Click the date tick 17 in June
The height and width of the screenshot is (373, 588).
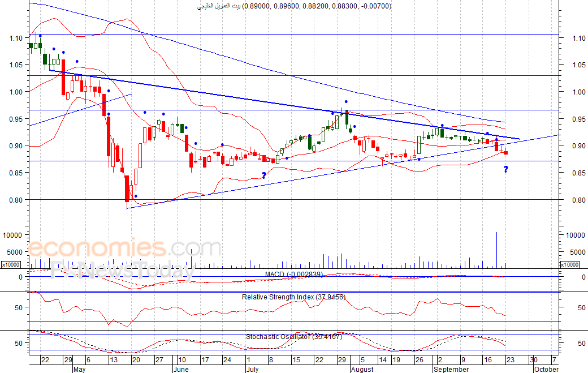tap(205, 360)
